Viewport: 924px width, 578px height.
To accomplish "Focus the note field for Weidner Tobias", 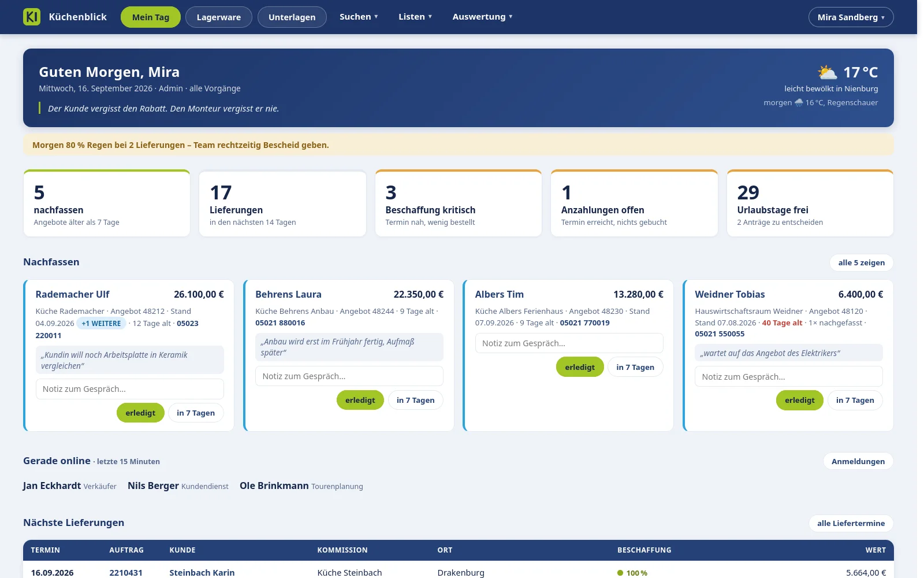I will (789, 377).
